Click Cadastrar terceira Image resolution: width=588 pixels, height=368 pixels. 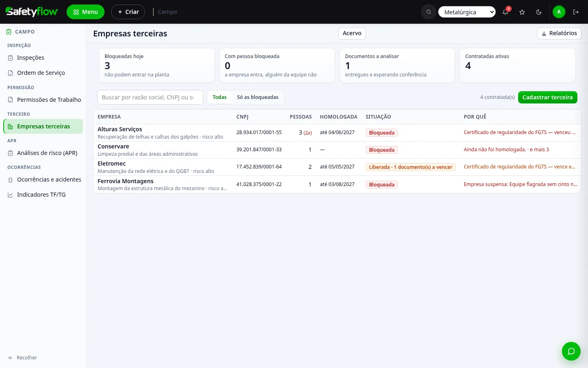click(x=548, y=97)
